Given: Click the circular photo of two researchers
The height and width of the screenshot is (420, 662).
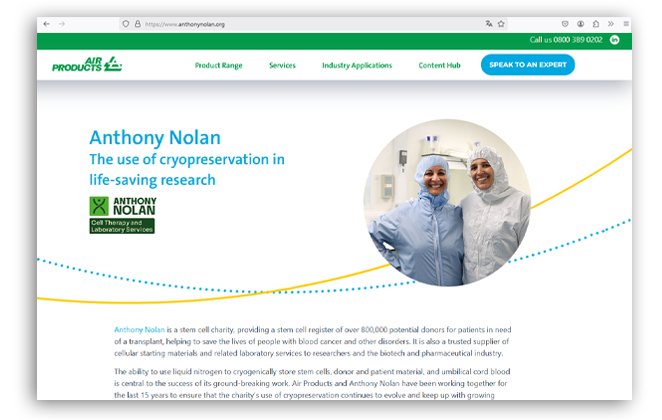Looking at the screenshot, I should tap(448, 203).
